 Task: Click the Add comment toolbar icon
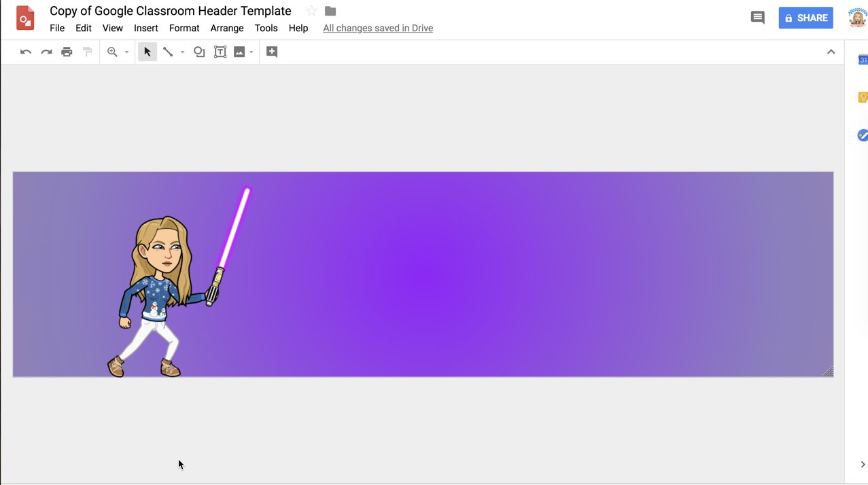(272, 52)
